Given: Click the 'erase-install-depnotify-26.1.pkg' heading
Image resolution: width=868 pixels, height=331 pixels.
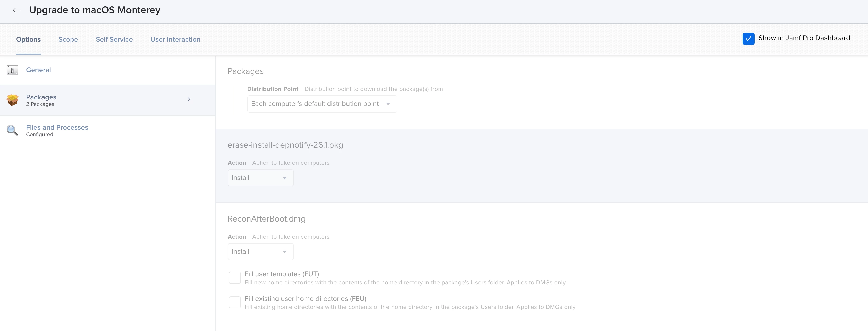Looking at the screenshot, I should pyautogui.click(x=285, y=145).
